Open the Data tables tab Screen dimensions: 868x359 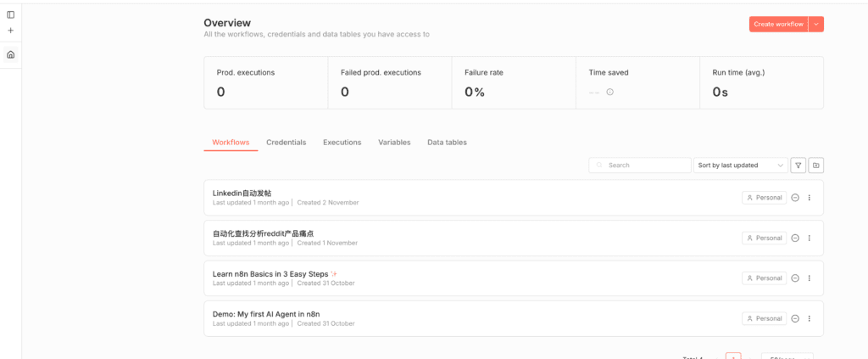447,143
